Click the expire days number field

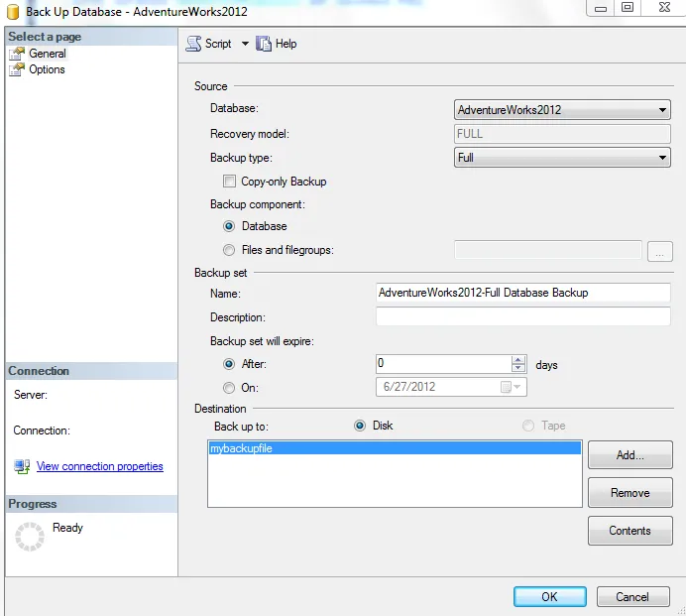(x=443, y=363)
